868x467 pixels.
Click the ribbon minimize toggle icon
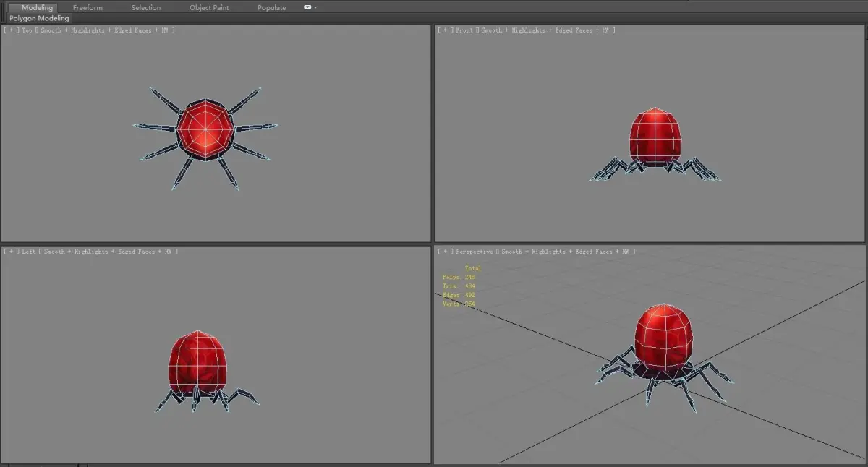tap(307, 7)
